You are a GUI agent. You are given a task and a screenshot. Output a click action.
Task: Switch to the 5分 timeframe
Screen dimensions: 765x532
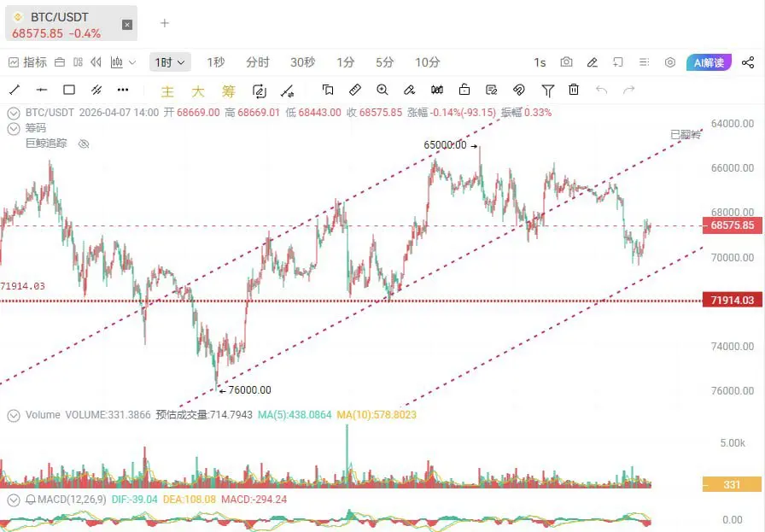[x=384, y=62]
